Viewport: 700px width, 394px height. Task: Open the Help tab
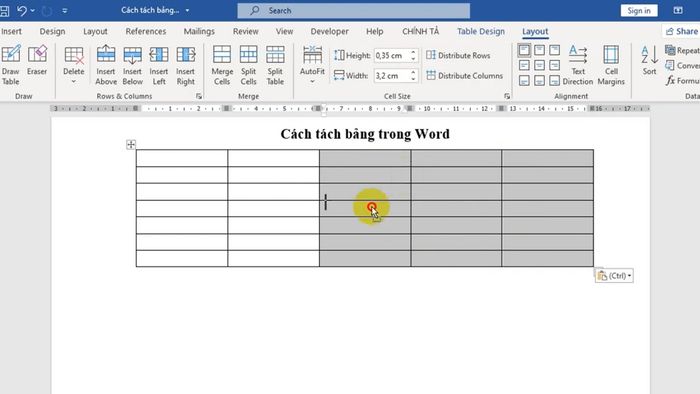[375, 31]
